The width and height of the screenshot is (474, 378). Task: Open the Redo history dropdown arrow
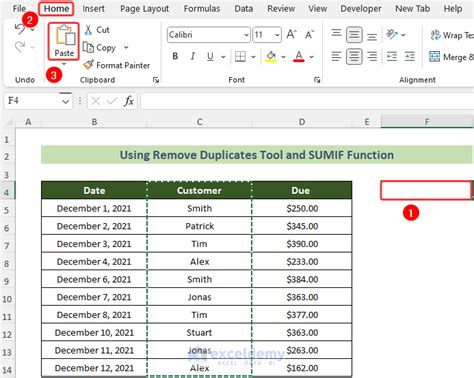click(33, 47)
